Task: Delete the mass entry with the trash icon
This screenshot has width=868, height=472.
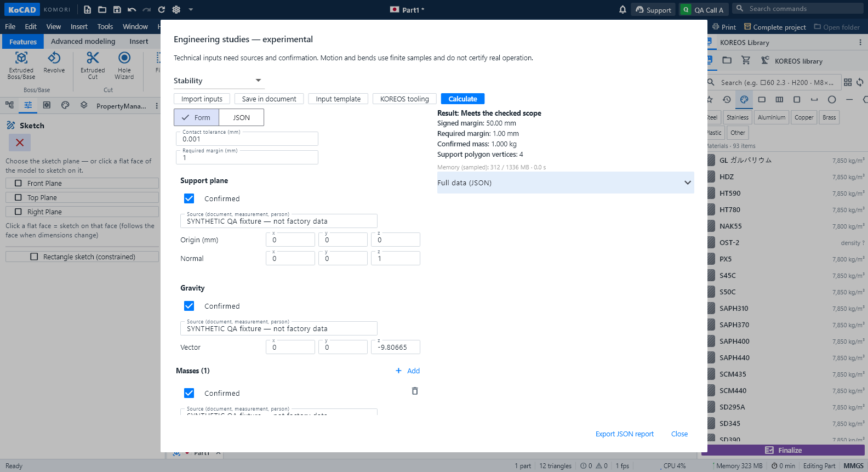Action: click(415, 391)
